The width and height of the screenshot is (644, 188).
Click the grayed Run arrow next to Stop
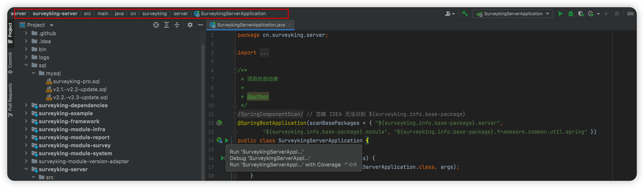607,14
